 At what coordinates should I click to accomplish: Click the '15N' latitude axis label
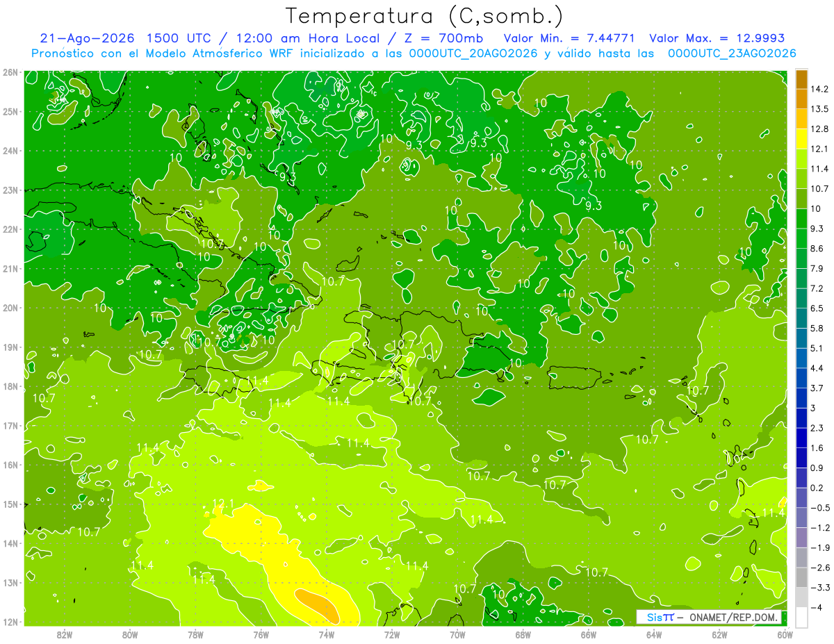point(10,504)
